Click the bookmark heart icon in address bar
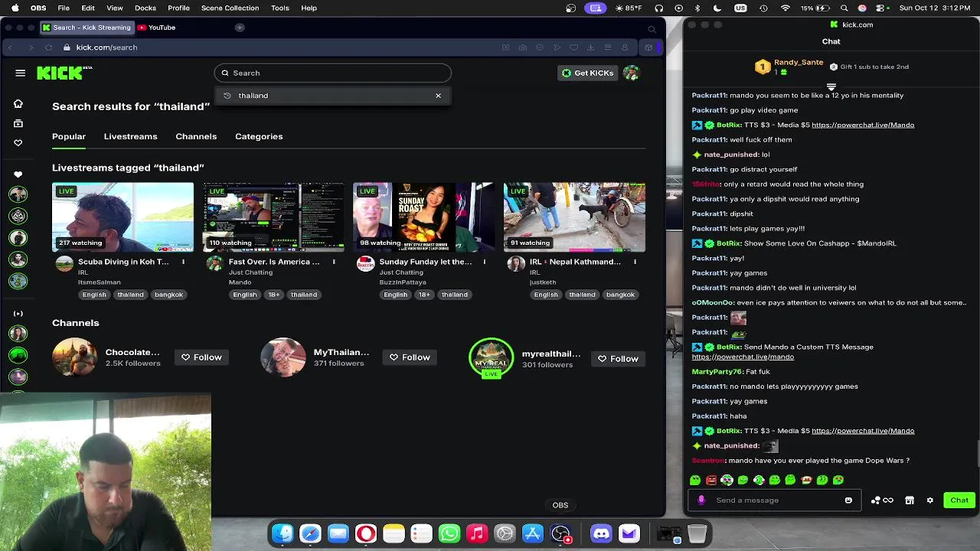 (x=573, y=47)
